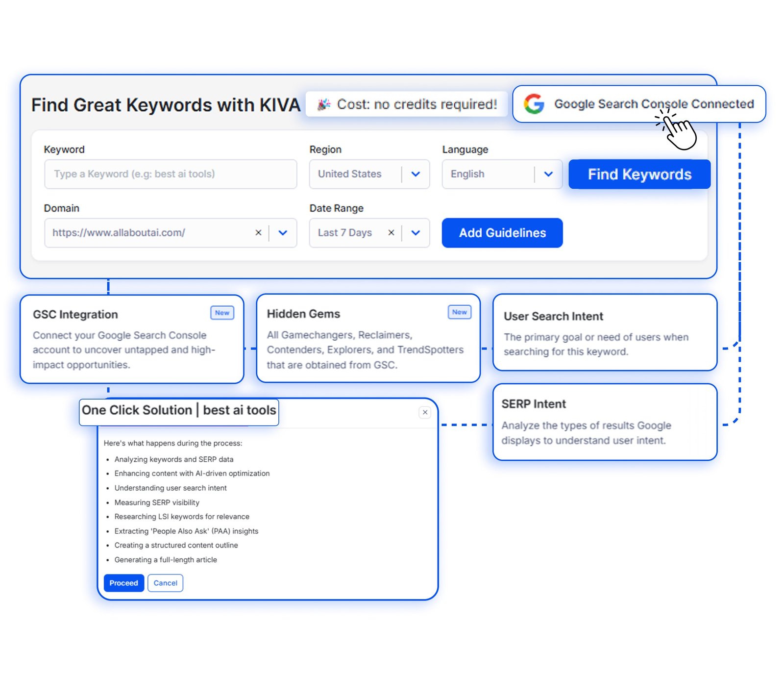The image size is (784, 675).
Task: Clear the Domain field using the X icon
Action: click(258, 233)
